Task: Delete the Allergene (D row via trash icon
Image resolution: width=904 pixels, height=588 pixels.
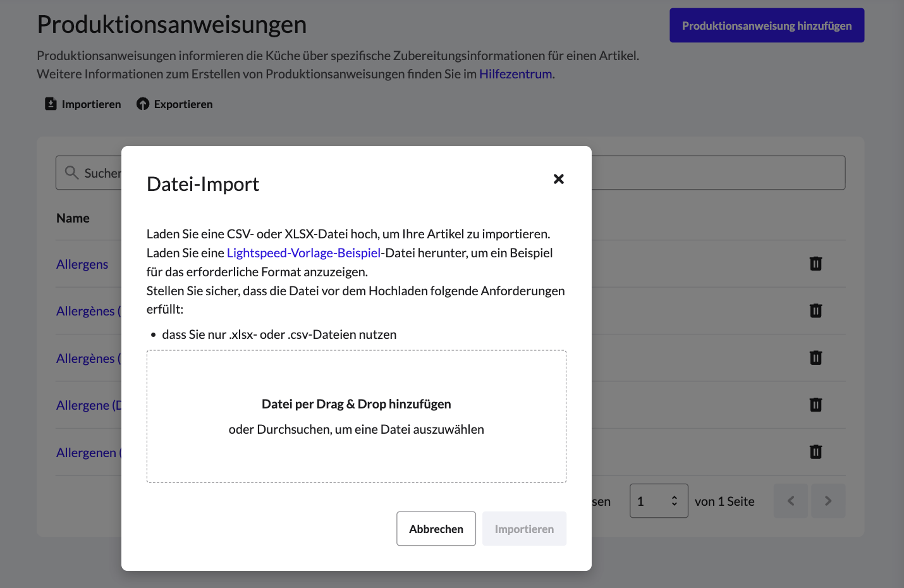Action: click(x=816, y=405)
